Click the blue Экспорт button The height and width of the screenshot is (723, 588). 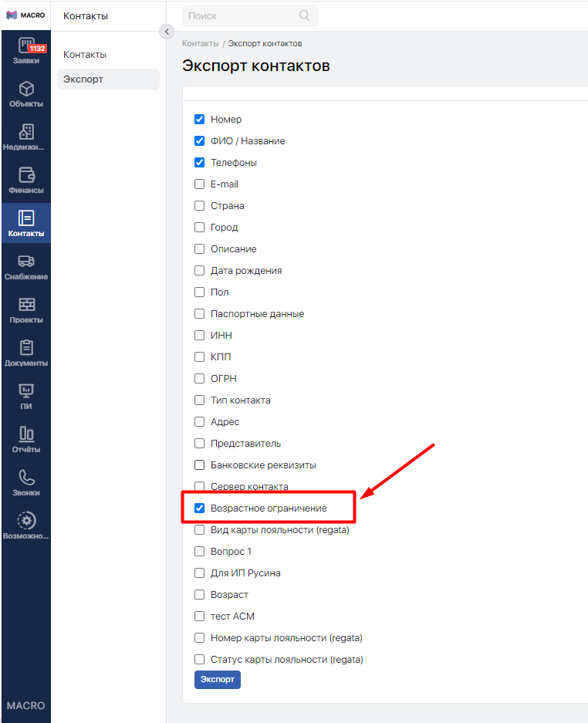[217, 679]
